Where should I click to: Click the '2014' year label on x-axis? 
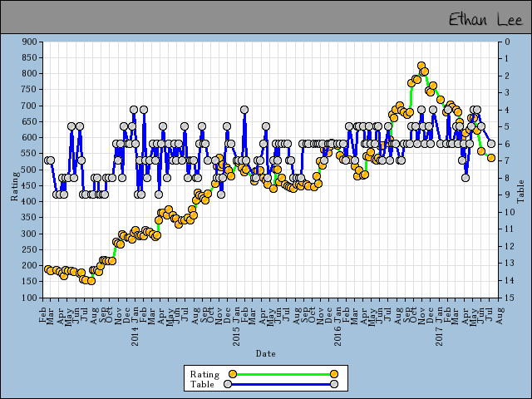[135, 336]
